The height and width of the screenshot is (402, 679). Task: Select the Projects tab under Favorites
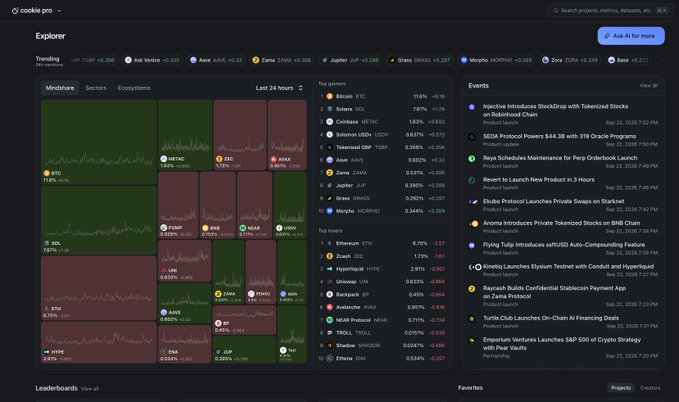pyautogui.click(x=621, y=388)
